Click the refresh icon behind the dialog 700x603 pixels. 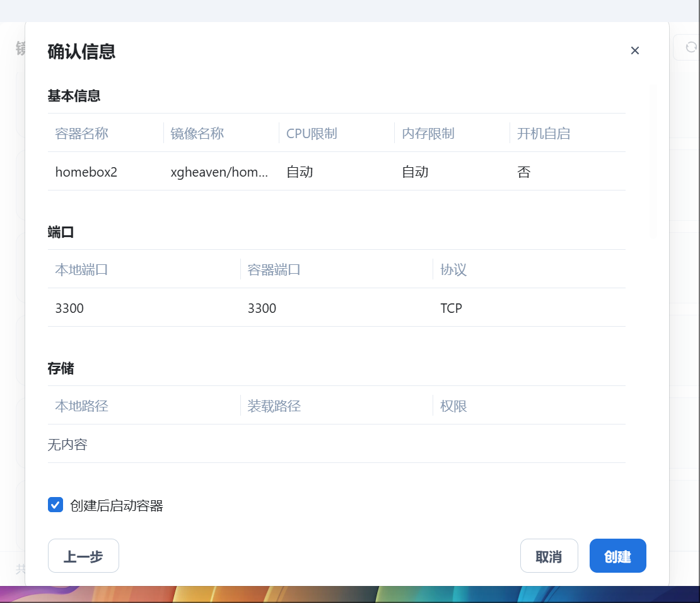pos(691,47)
